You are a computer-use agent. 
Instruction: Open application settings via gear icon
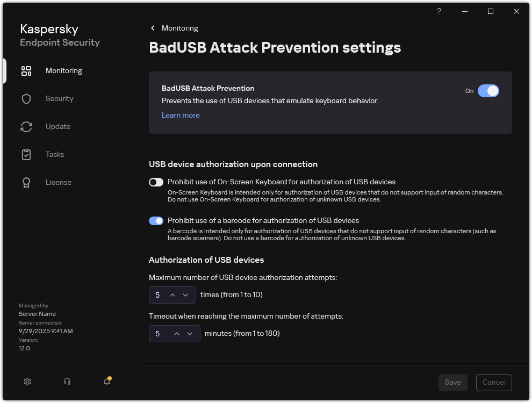27,382
